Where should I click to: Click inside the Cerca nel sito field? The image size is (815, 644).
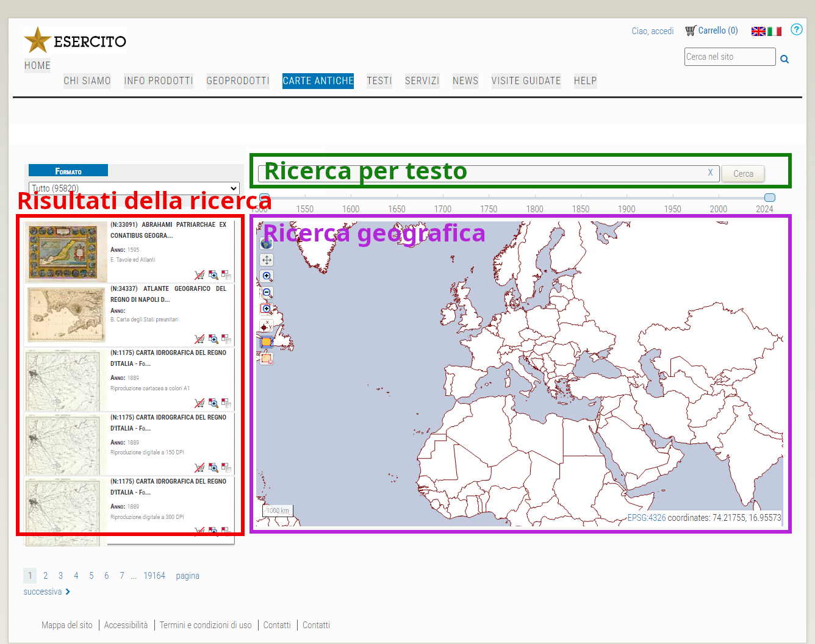[729, 57]
